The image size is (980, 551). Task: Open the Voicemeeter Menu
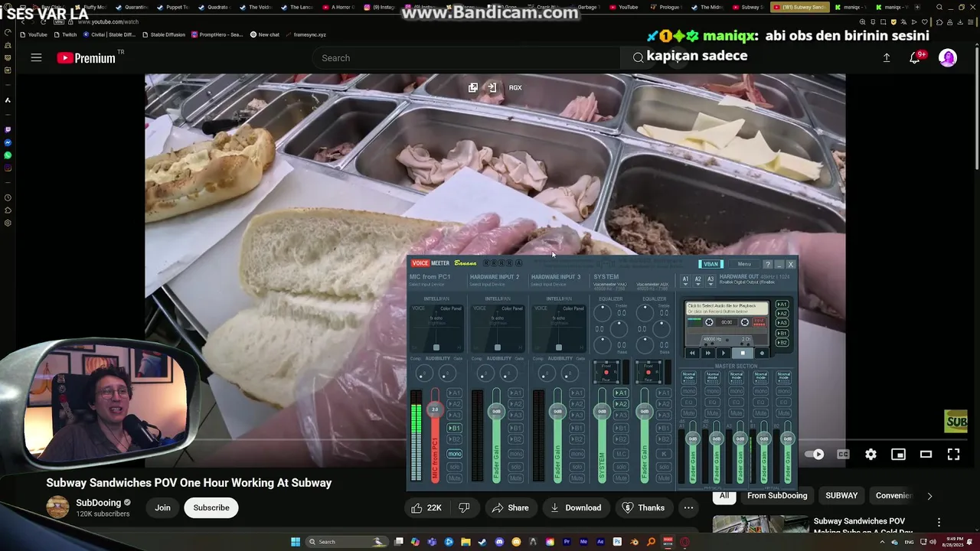[744, 264]
